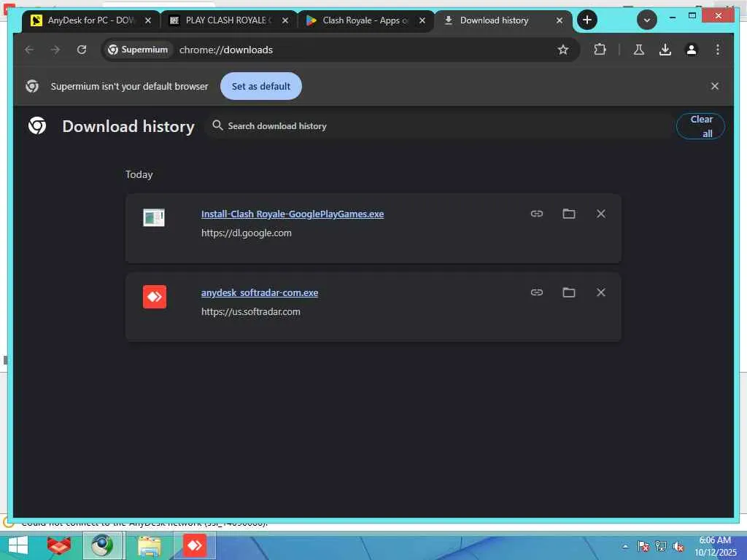Open the red taskbar app next to Start

pos(59,545)
